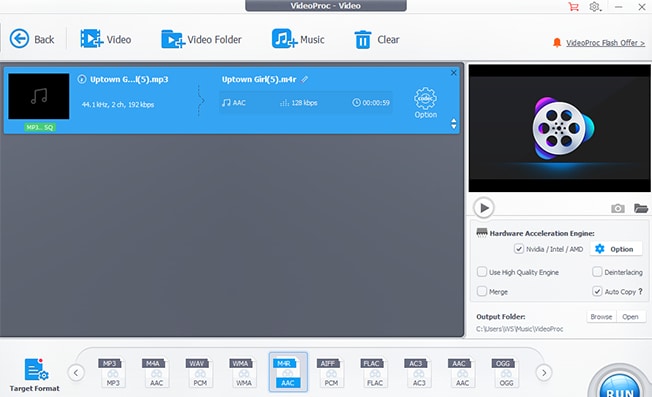Enable Use High Quality Engine

point(482,272)
